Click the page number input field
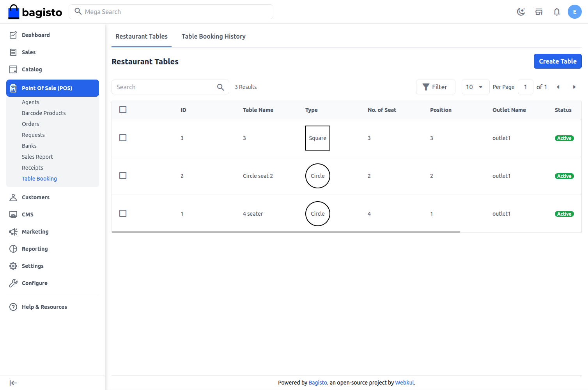Viewport: 588px width, 390px height. coord(525,87)
